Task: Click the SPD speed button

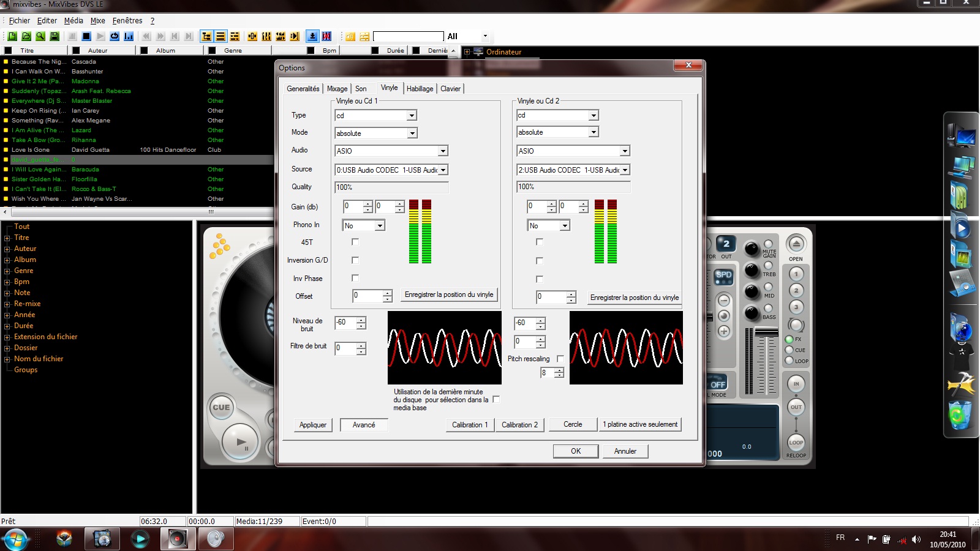Action: [724, 275]
